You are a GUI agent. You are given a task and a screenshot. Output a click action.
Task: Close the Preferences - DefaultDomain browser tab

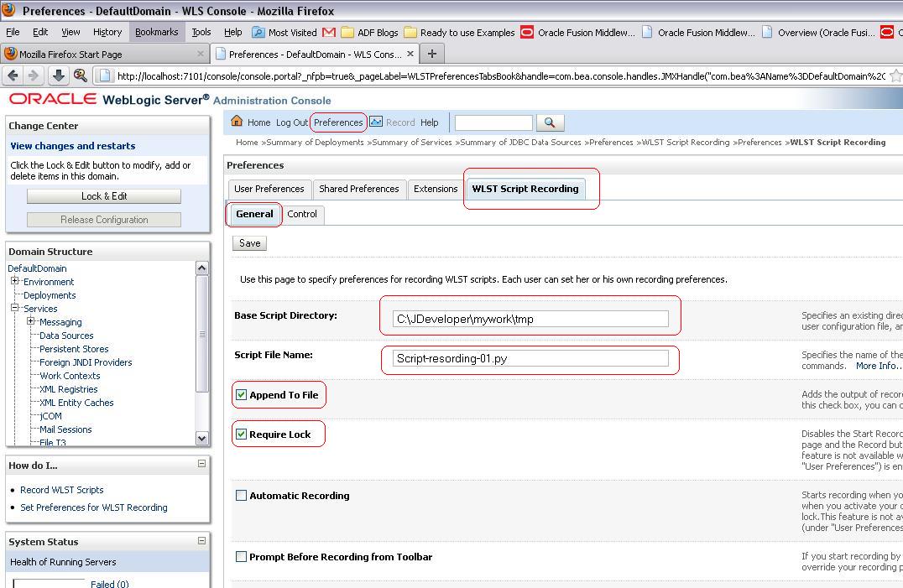point(410,54)
